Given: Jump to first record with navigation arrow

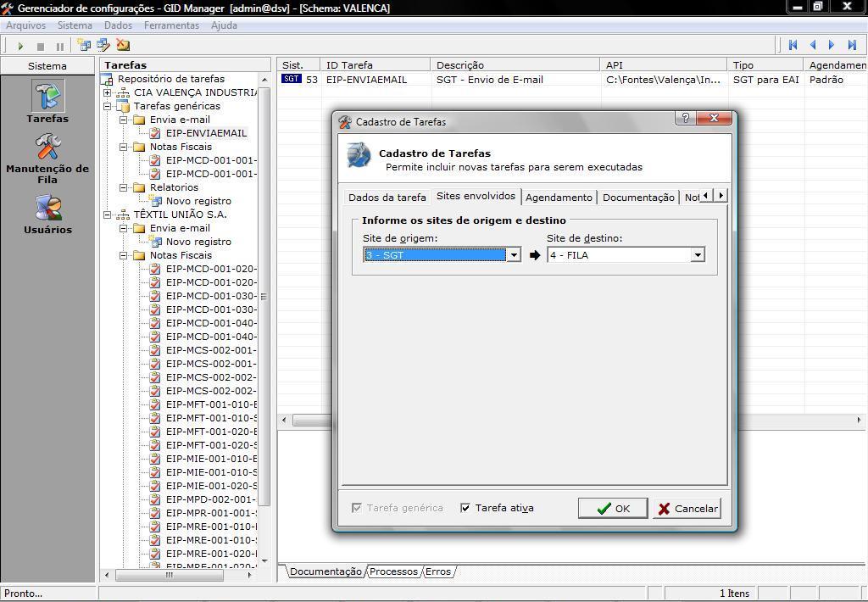Looking at the screenshot, I should (x=793, y=45).
